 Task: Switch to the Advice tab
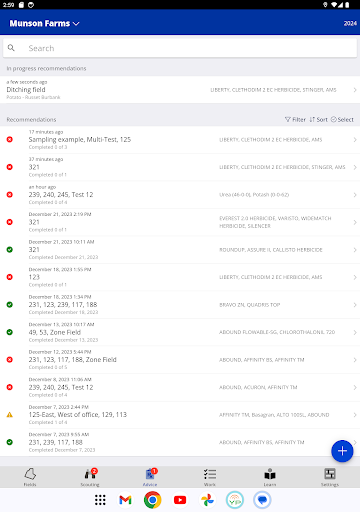click(150, 477)
